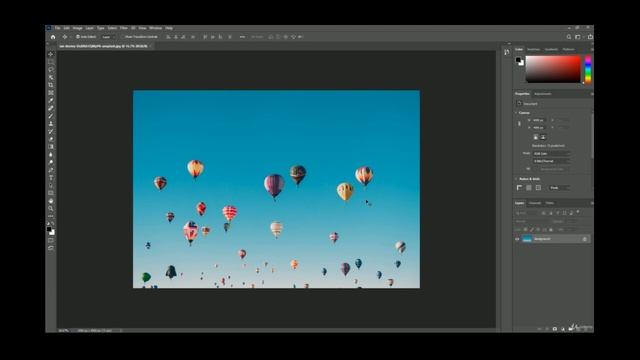Toggle the layer filtering switch in Layers panel
The width and height of the screenshot is (640, 360).
coord(578,212)
